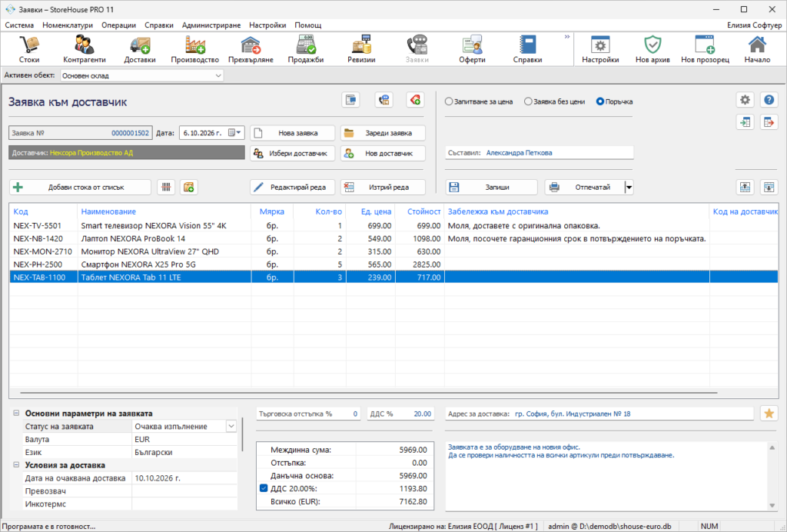Open the Продажби cash register icon
Image resolution: width=787 pixels, height=532 pixels.
[x=306, y=49]
